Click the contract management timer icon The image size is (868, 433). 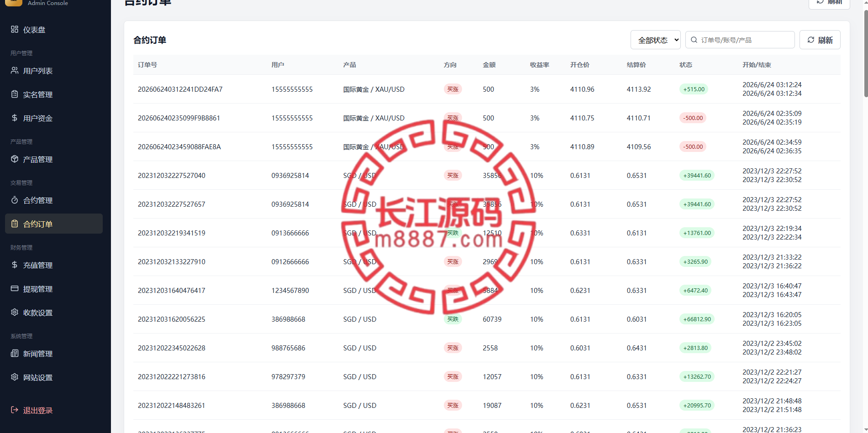pyautogui.click(x=15, y=200)
